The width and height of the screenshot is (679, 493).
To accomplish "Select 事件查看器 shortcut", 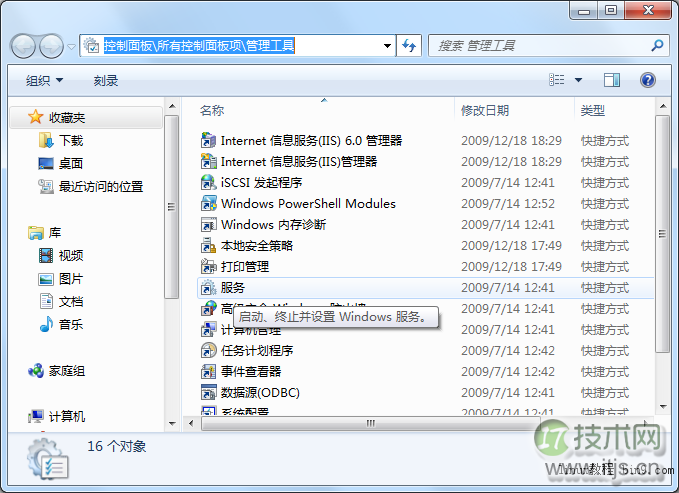I will point(251,371).
